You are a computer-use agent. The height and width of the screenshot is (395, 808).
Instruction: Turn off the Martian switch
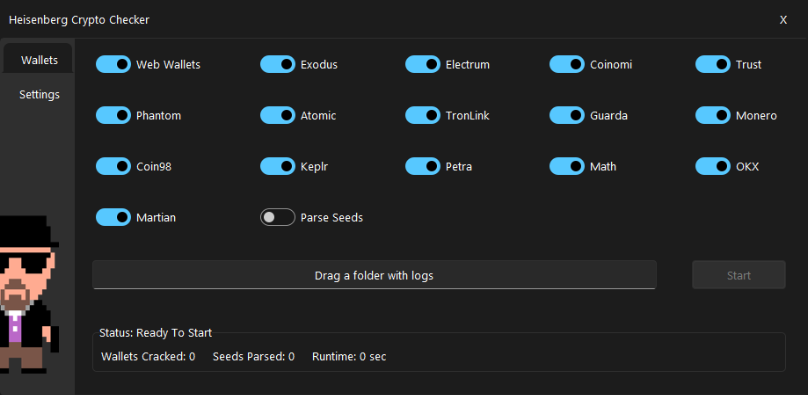tap(113, 217)
